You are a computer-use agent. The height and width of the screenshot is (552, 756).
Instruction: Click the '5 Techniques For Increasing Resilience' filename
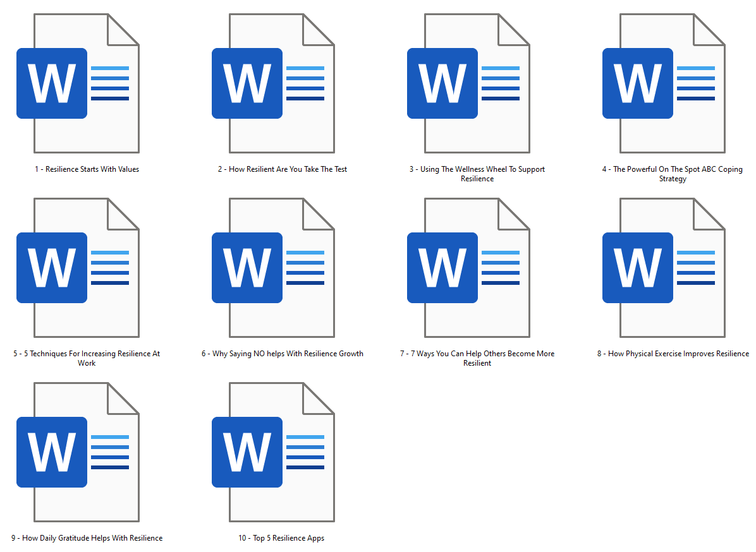[x=87, y=354]
